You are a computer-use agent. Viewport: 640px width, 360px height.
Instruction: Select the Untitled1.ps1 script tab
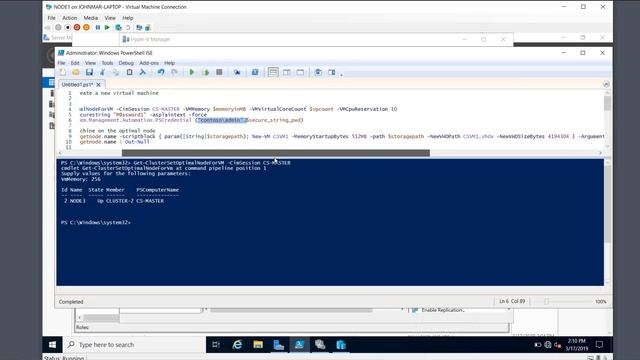[x=78, y=84]
